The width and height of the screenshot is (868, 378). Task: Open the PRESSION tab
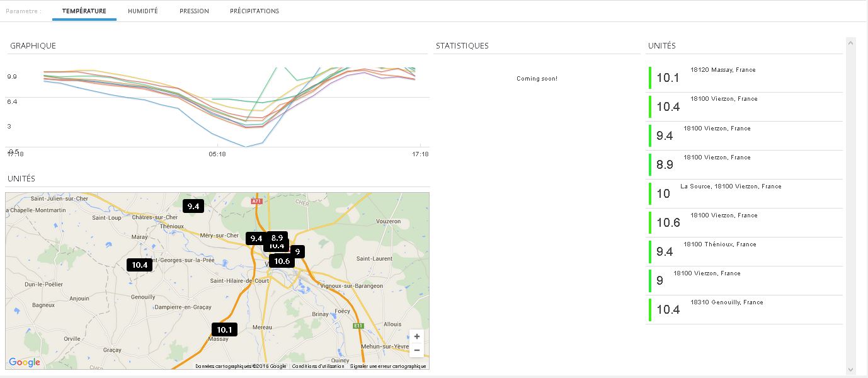tap(194, 11)
